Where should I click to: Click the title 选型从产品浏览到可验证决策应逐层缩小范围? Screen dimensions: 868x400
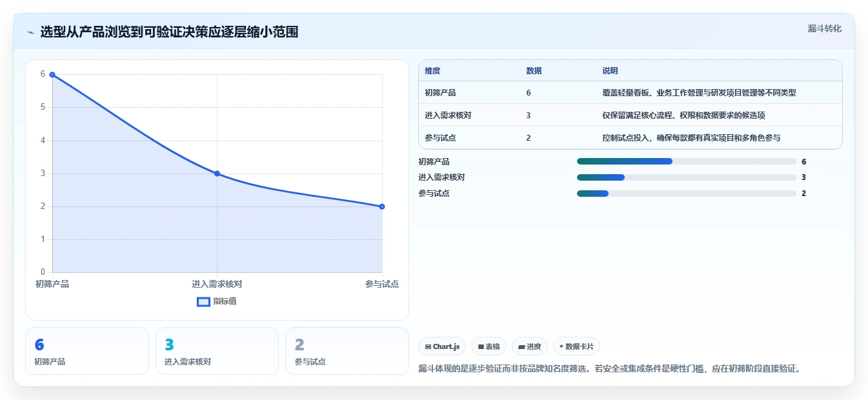click(169, 32)
